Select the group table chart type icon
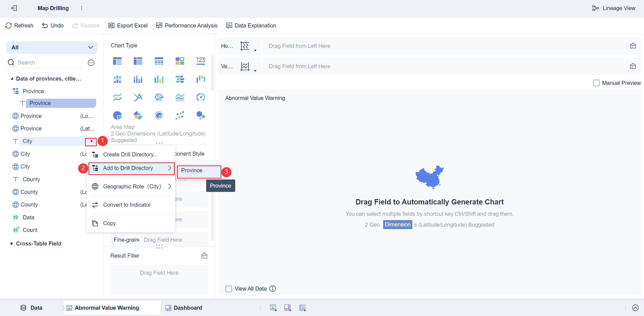This screenshot has height=316, width=644. (117, 61)
